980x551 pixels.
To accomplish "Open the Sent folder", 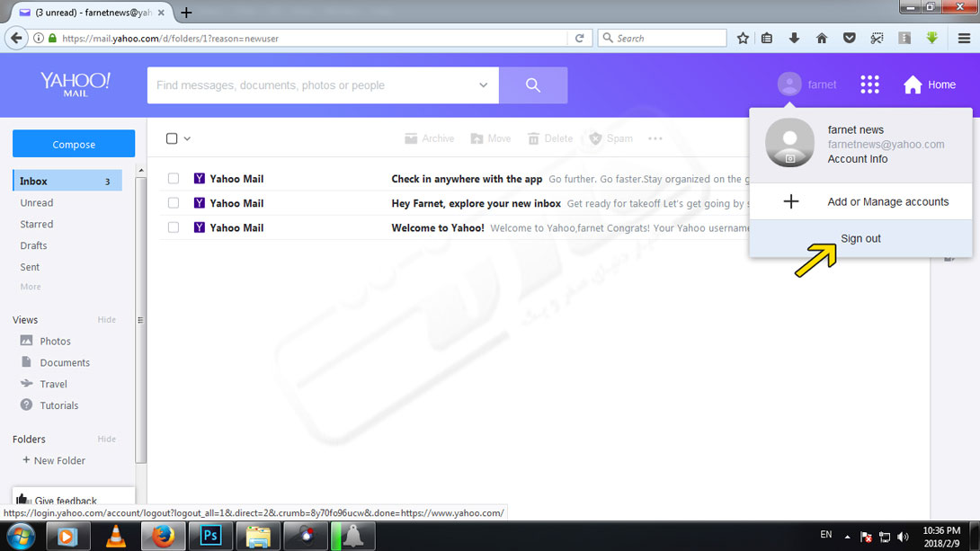I will (30, 267).
